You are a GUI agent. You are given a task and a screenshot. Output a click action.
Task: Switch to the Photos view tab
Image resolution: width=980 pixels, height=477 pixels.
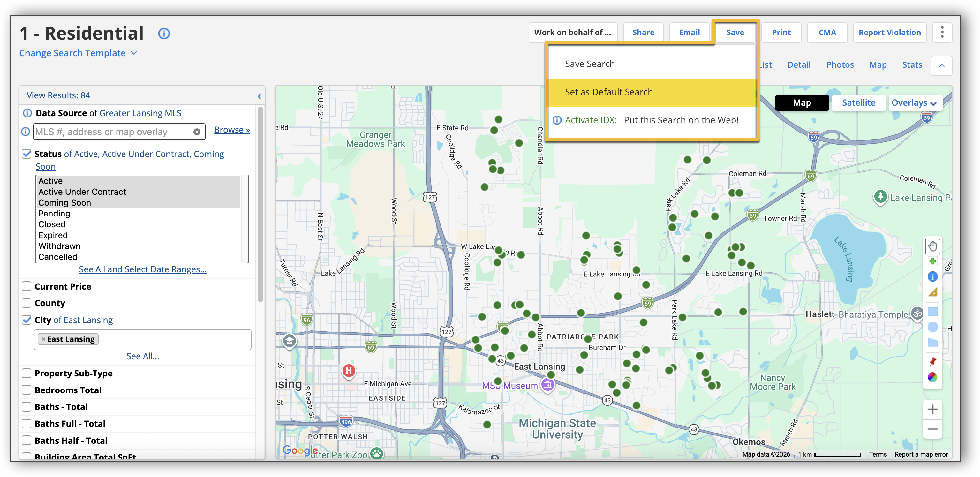(x=840, y=65)
